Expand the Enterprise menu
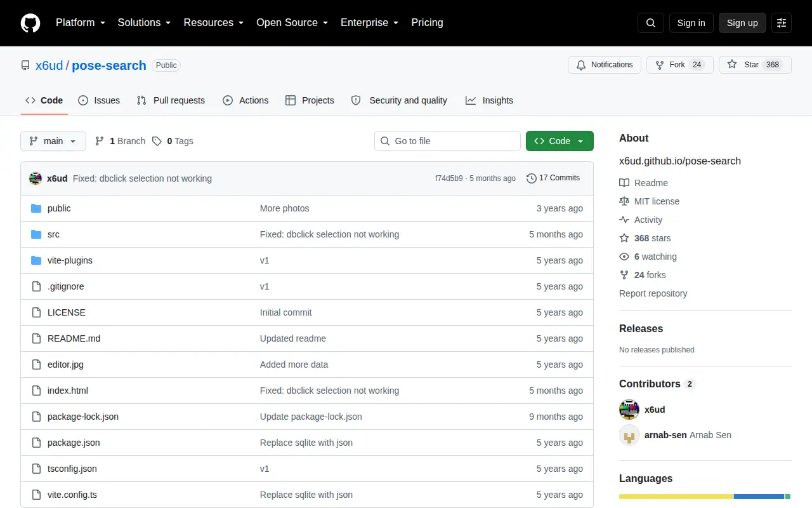The height and width of the screenshot is (508, 812). (x=369, y=23)
